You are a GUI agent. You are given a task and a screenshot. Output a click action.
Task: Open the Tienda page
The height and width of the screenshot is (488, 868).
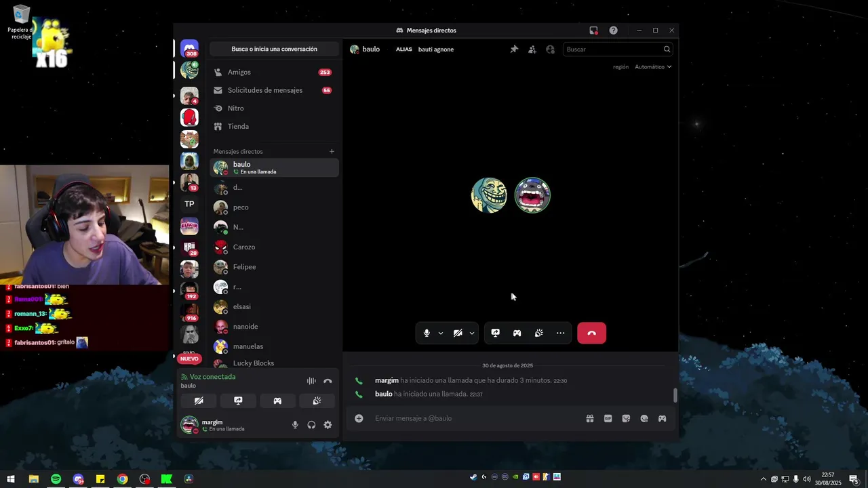[274, 126]
